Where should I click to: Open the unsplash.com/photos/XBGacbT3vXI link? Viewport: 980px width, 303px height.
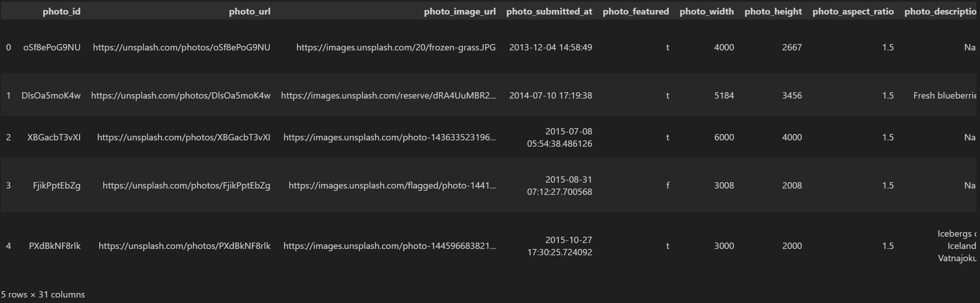click(x=184, y=137)
